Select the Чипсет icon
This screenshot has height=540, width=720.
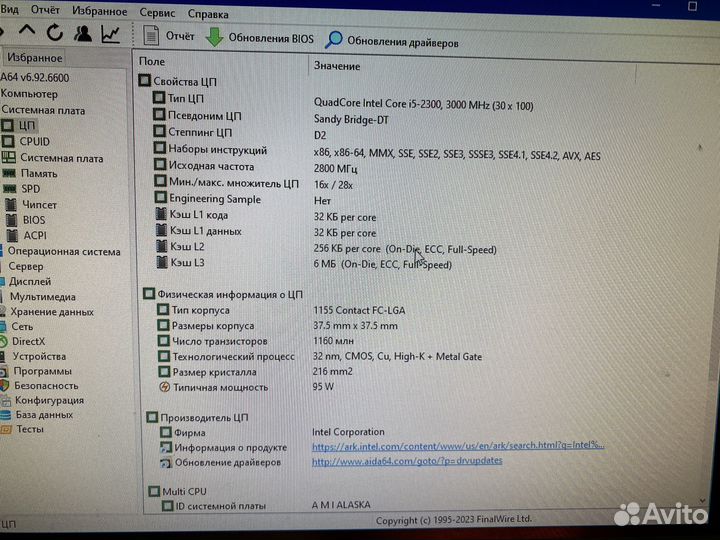click(x=11, y=204)
